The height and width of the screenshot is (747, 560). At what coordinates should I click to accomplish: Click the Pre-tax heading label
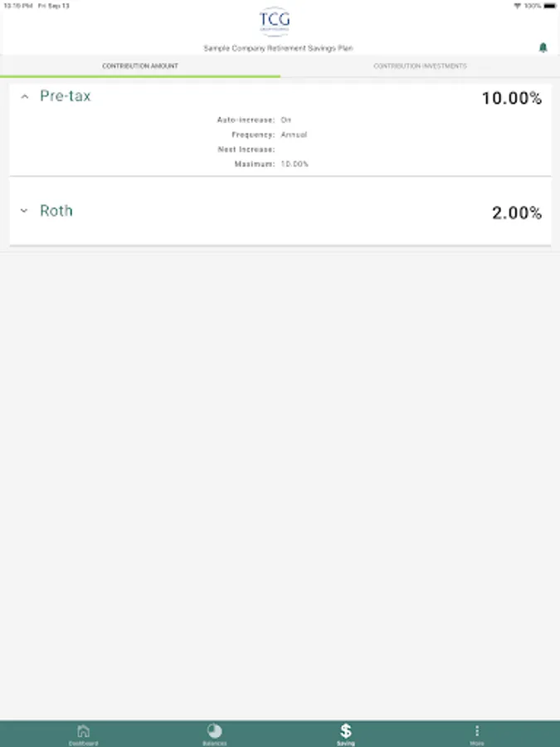(66, 96)
